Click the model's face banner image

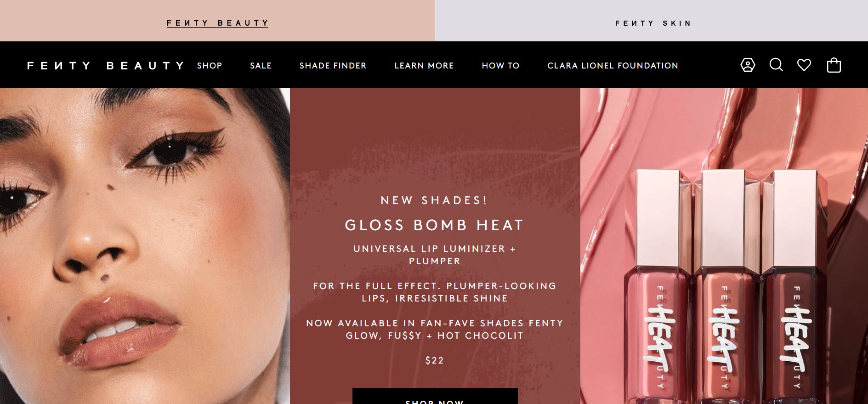tap(145, 246)
